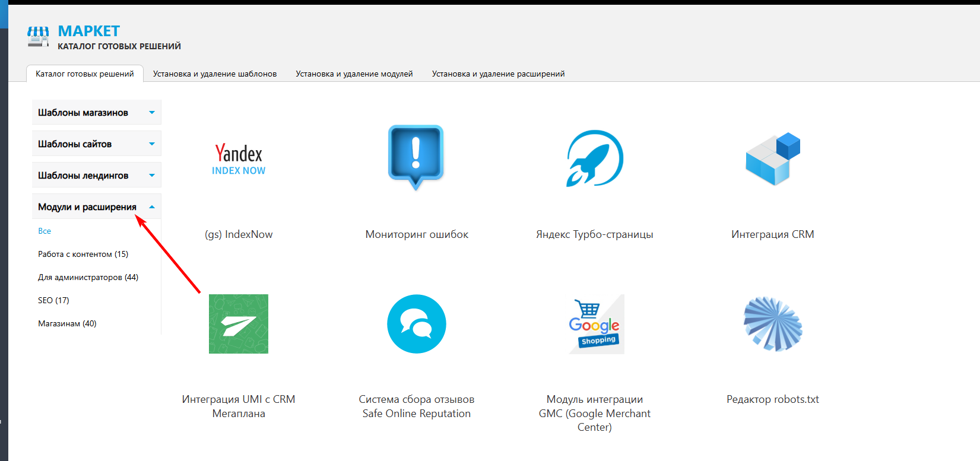Select the Google Shopping cart icon
Image resolution: width=980 pixels, height=461 pixels.
[595, 324]
